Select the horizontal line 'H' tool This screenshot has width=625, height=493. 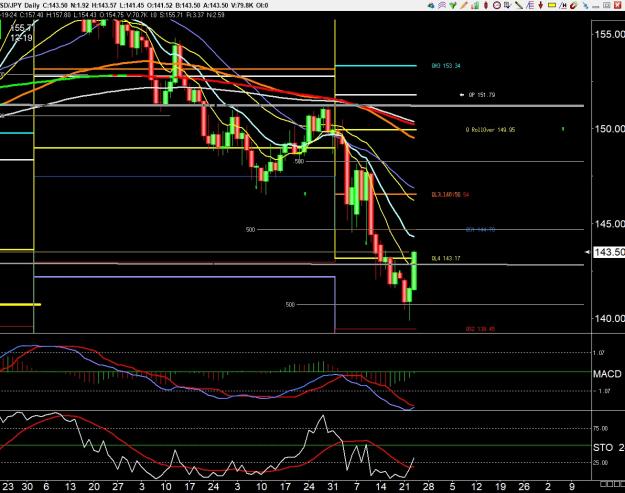pos(563,5)
